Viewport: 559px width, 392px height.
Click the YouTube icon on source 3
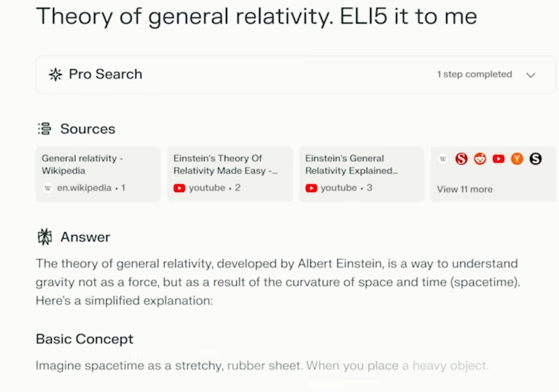311,188
